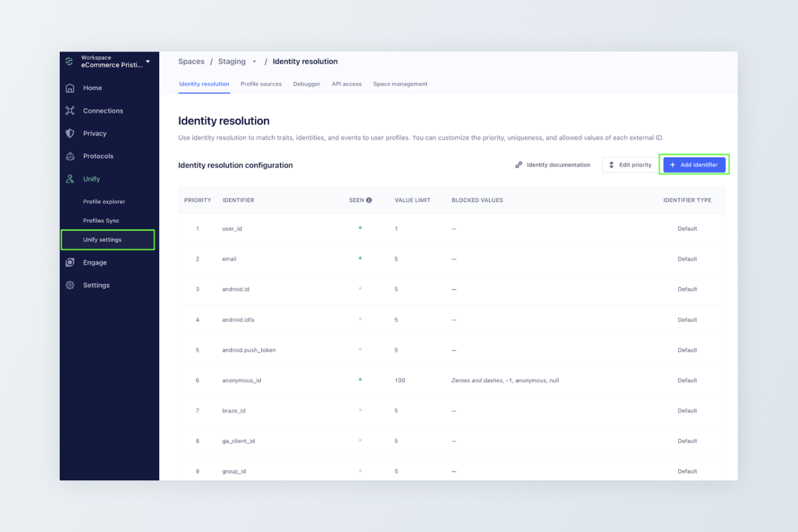Open the Identity documentation link
Screen dimensions: 798x532
click(x=553, y=165)
